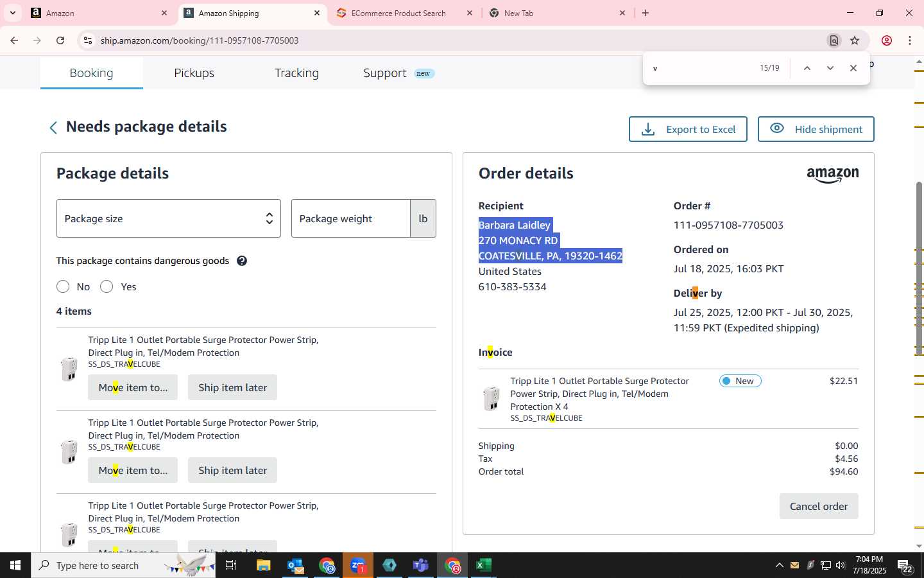Image resolution: width=924 pixels, height=578 pixels.
Task: Close the New Tab tab
Action: click(x=622, y=13)
